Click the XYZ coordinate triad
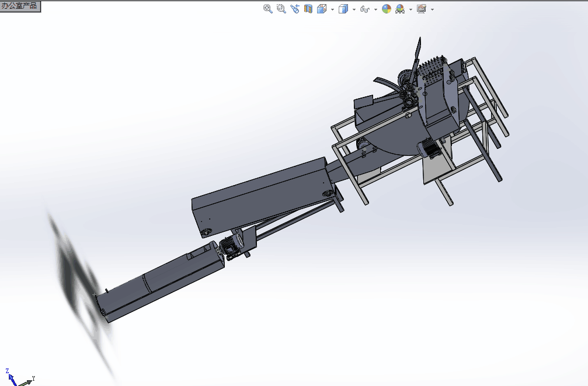The width and height of the screenshot is (588, 386). tap(20, 377)
